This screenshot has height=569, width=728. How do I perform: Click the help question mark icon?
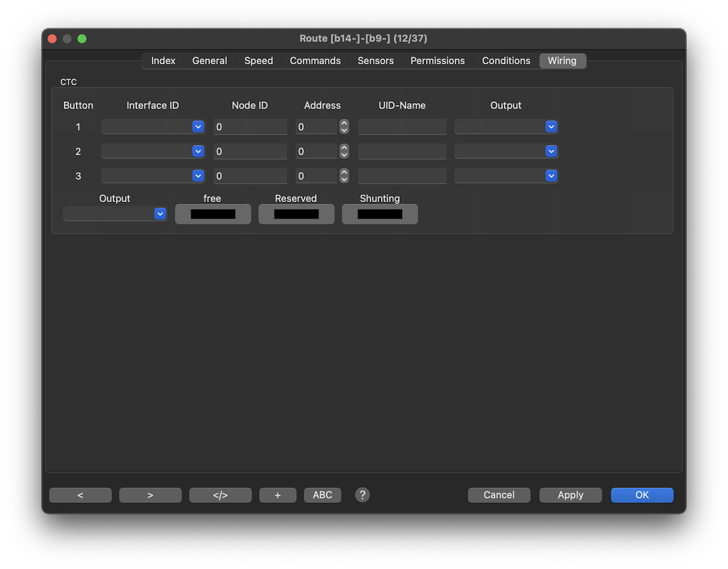(x=362, y=495)
